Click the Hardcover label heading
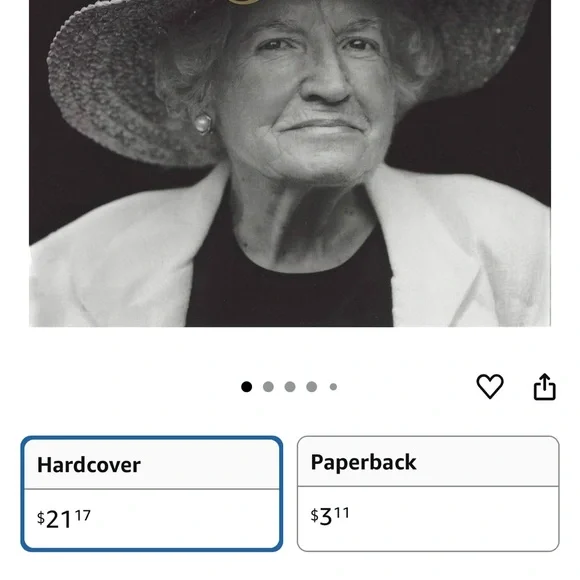Screen dimensions: 580x580 click(x=89, y=465)
